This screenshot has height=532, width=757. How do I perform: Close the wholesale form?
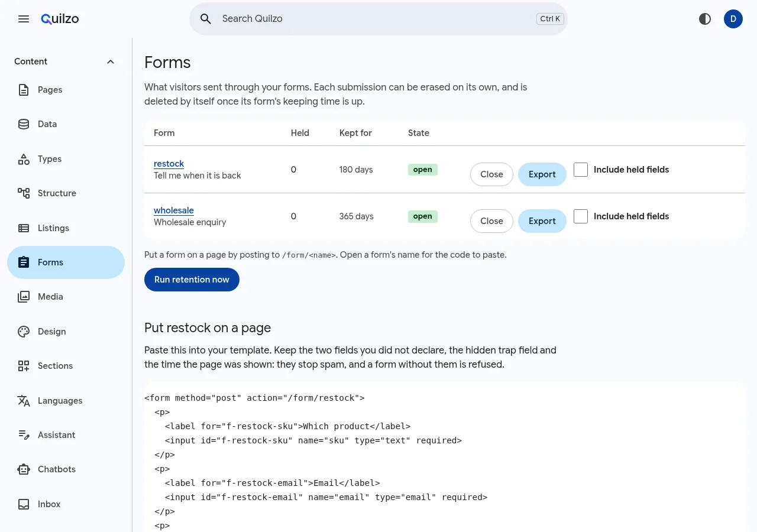click(x=491, y=221)
